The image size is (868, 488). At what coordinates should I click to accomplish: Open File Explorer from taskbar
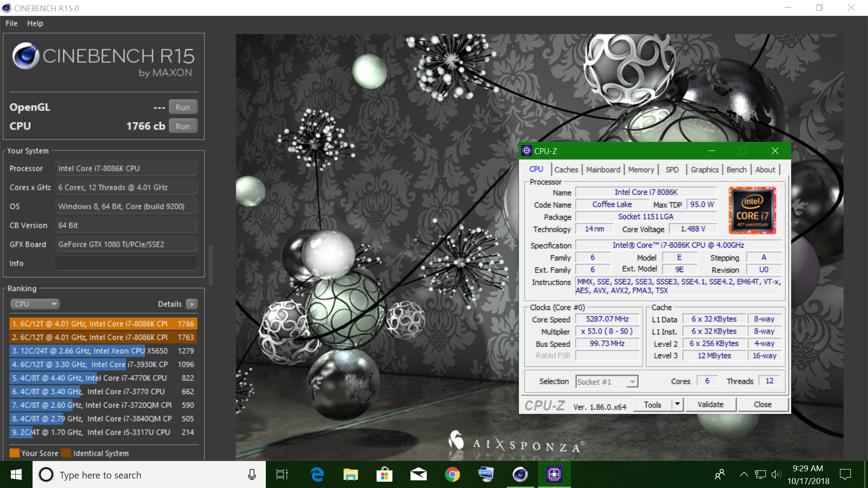(350, 474)
